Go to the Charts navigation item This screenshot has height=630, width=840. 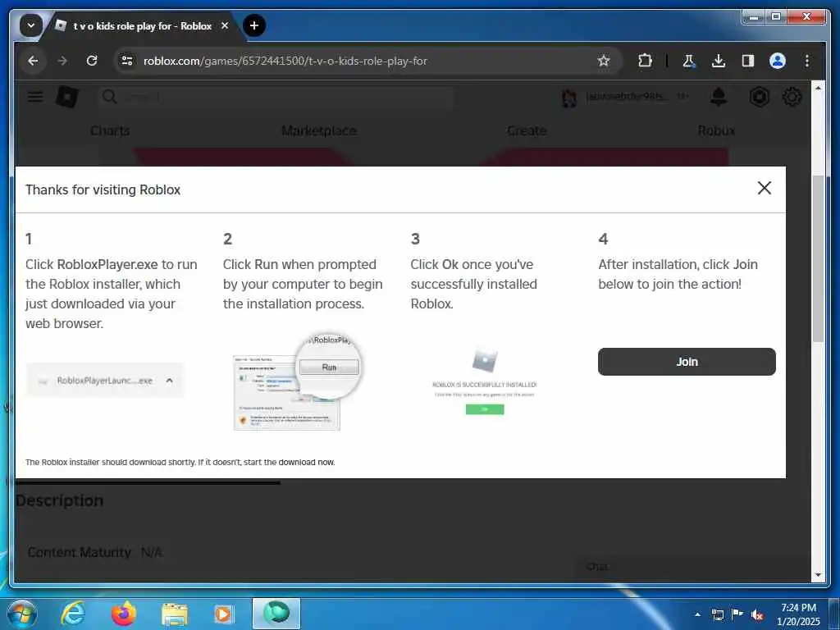tap(110, 130)
